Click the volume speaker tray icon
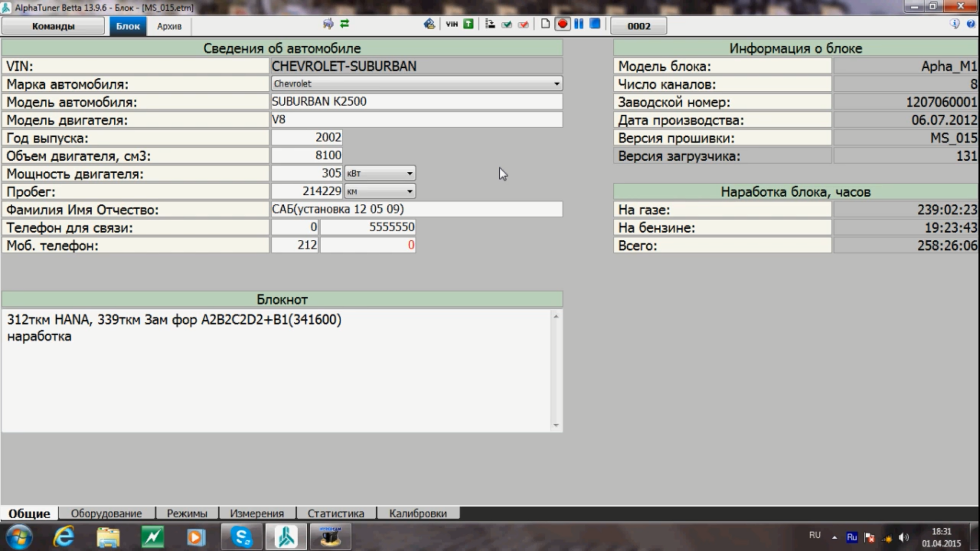Viewport: 980px width, 551px height. coord(904,537)
